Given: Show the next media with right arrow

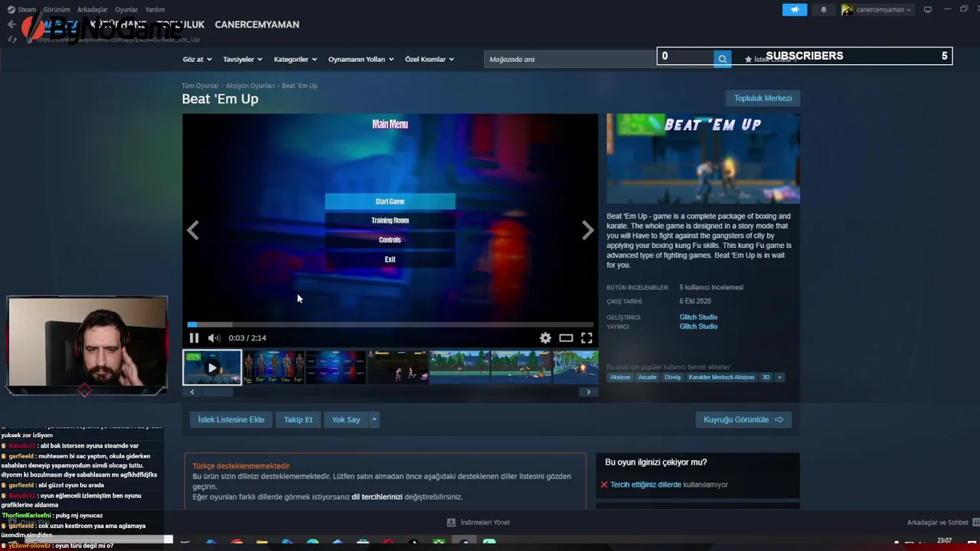Looking at the screenshot, I should coord(587,230).
